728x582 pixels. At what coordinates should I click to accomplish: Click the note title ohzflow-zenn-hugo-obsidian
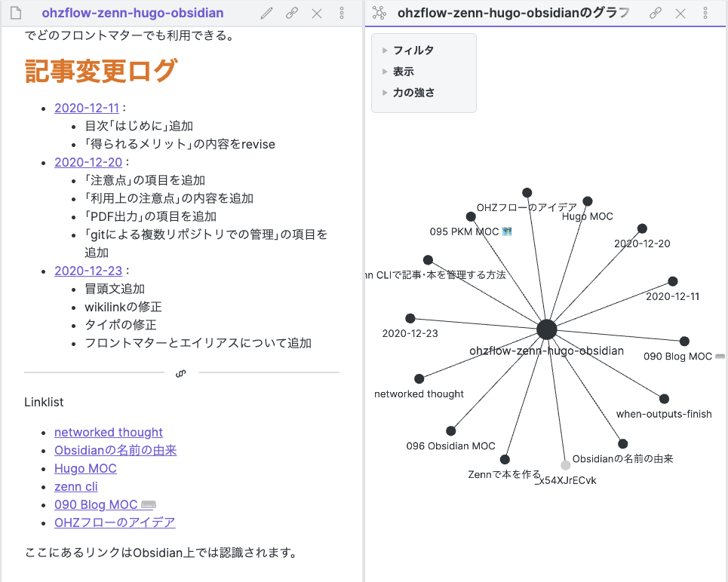(x=132, y=13)
